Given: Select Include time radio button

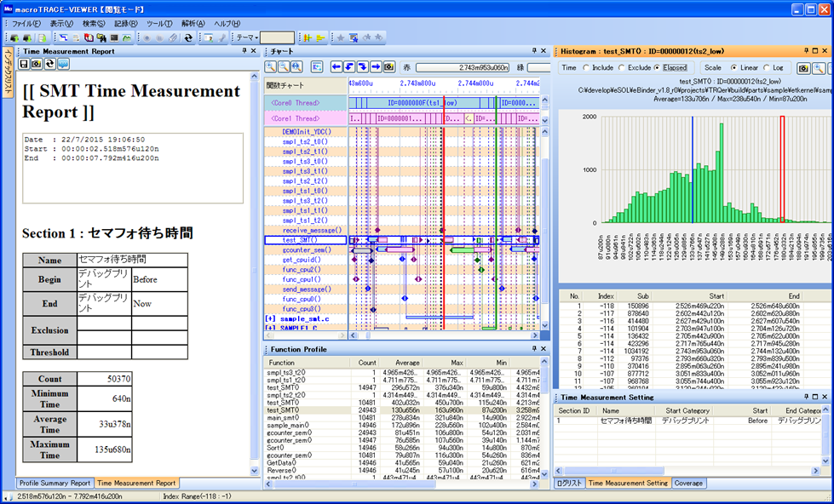Looking at the screenshot, I should tap(586, 67).
